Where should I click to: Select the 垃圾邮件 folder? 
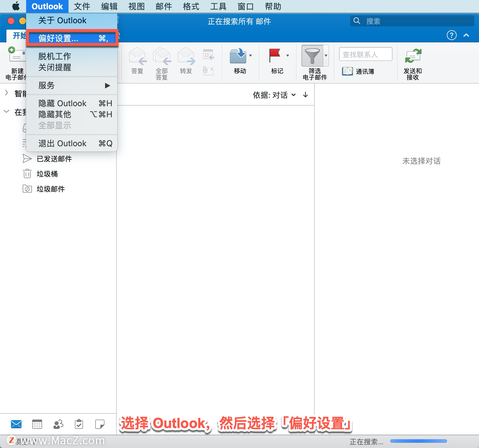click(51, 189)
